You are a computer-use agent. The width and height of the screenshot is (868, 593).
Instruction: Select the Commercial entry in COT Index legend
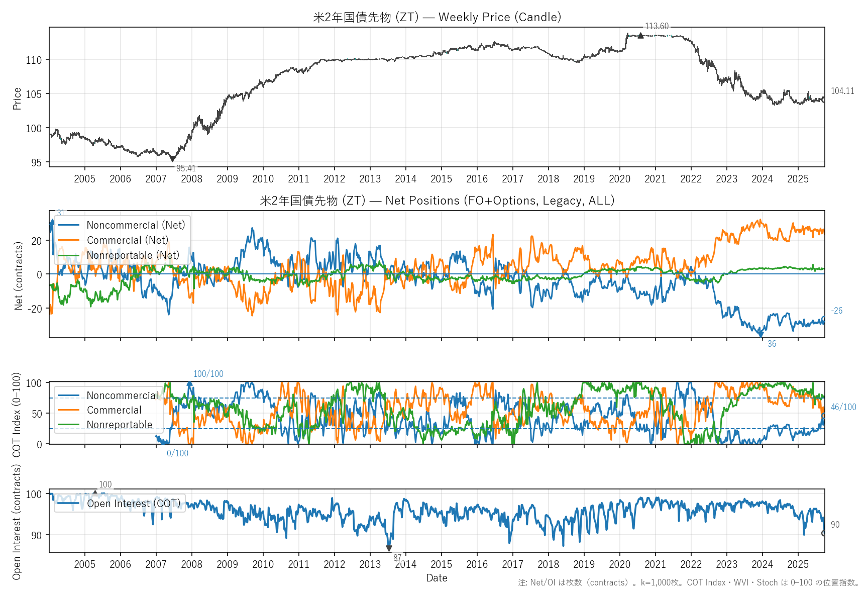[x=114, y=410]
